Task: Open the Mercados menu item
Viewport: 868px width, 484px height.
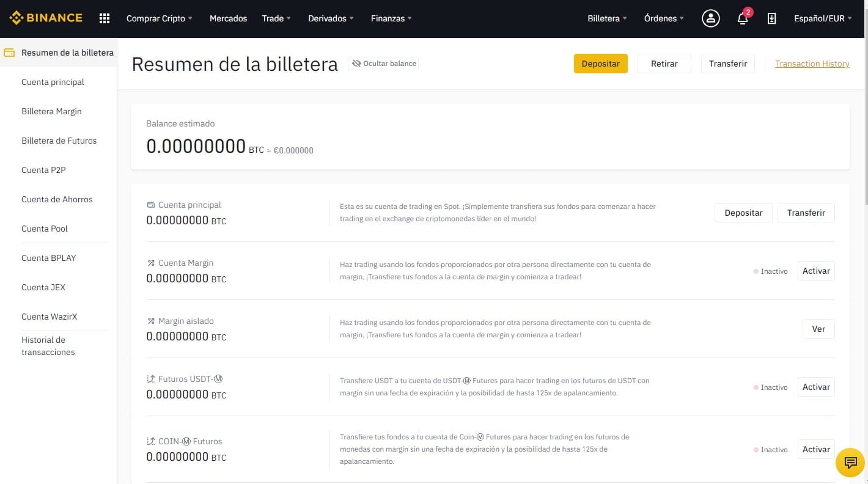Action: click(228, 18)
